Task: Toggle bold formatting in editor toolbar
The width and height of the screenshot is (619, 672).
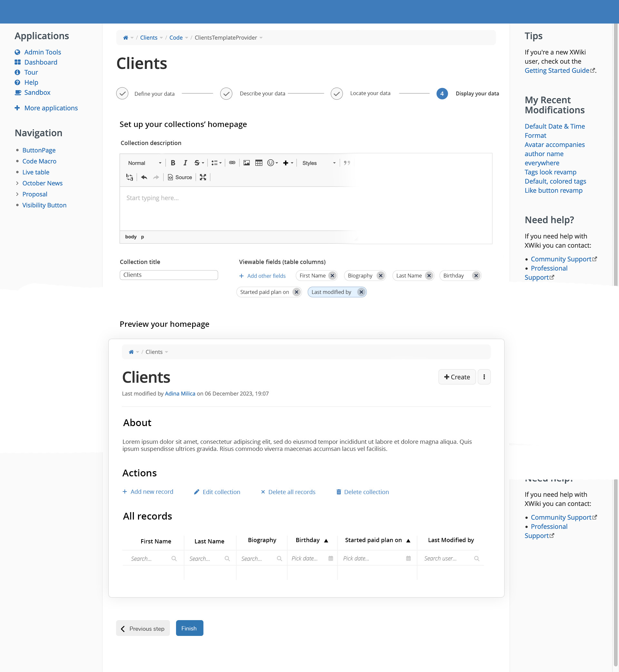Action: pos(173,163)
